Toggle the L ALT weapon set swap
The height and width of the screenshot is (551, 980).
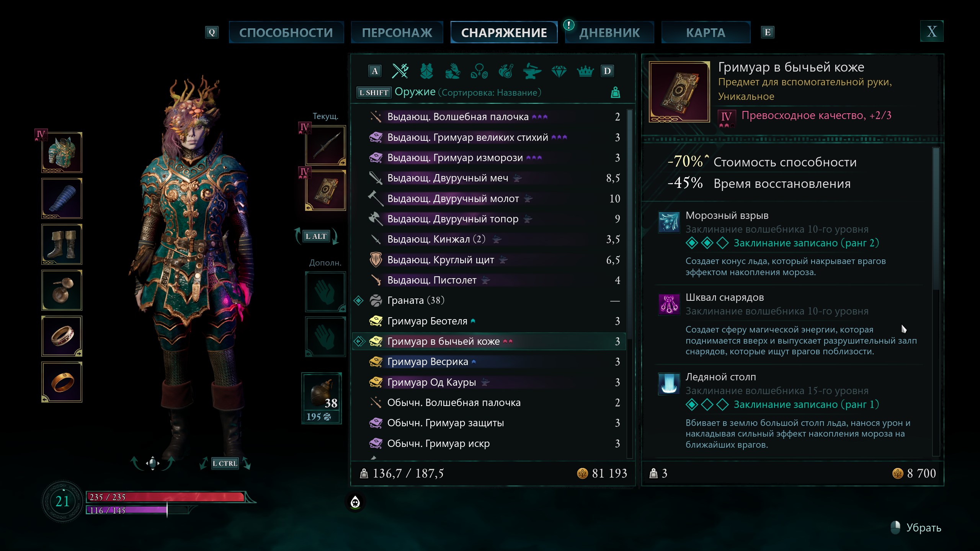316,236
